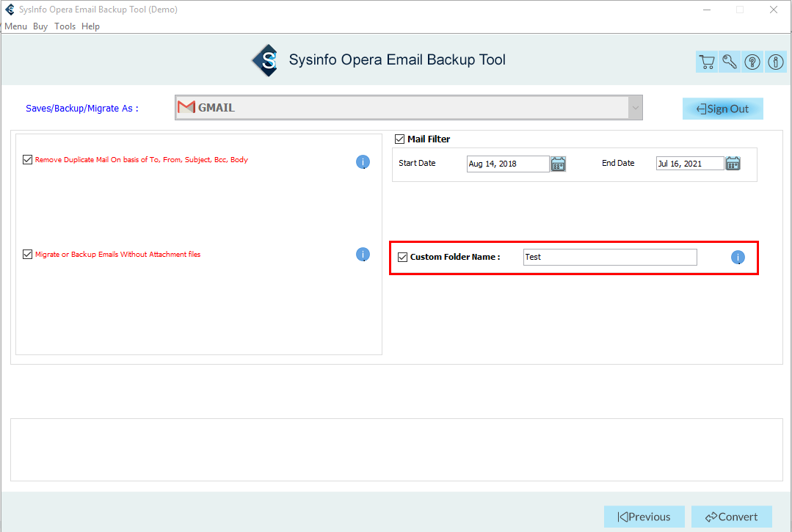Click the Start Date field
Viewport: 792px width, 532px height.
coord(508,164)
